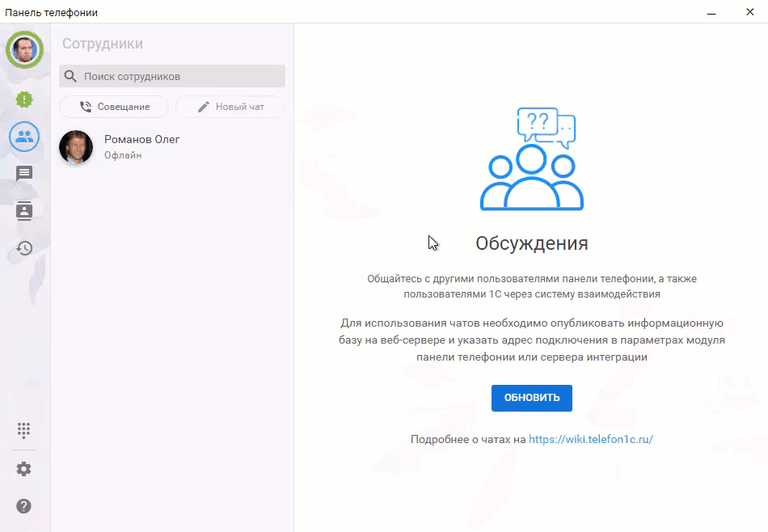The image size is (768, 532).
Task: Click the status notification badge icon
Action: tap(23, 99)
